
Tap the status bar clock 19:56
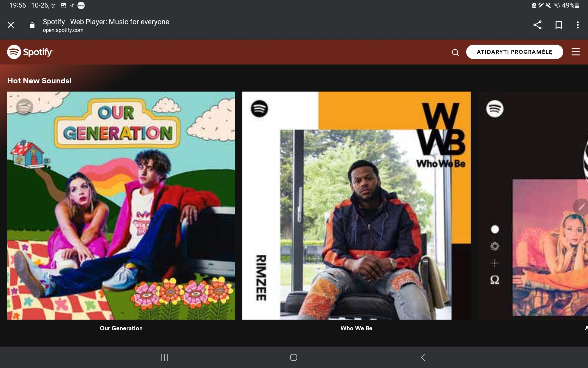[17, 5]
